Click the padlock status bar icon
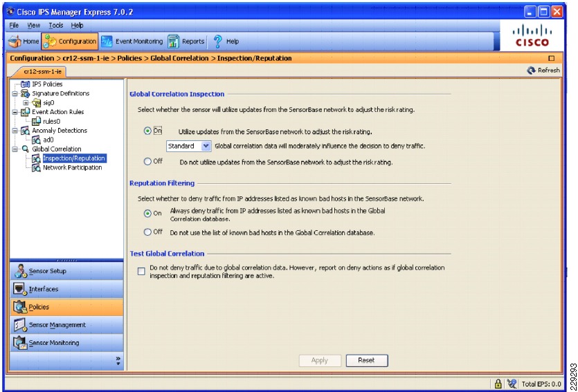Image resolution: width=578 pixels, height=392 pixels. 498,384
